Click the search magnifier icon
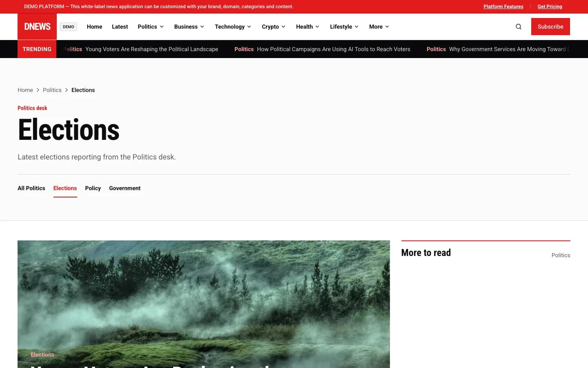Image resolution: width=588 pixels, height=368 pixels. pyautogui.click(x=519, y=27)
